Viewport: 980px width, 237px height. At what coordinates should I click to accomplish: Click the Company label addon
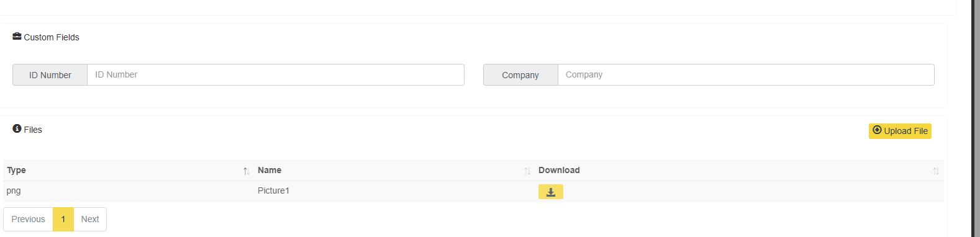(x=520, y=74)
